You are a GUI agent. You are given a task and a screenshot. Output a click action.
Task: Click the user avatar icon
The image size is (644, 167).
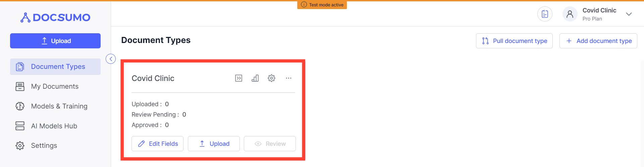point(570,14)
